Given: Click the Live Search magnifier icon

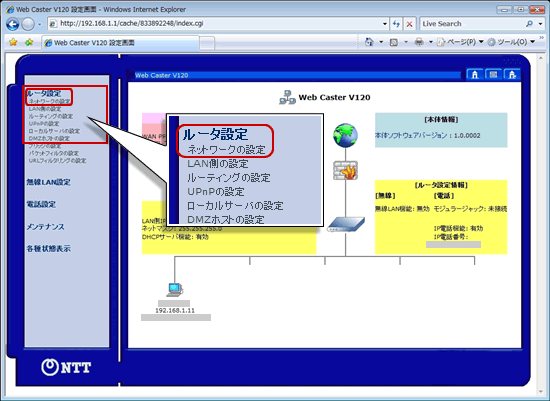Looking at the screenshot, I should pyautogui.click(x=529, y=24).
